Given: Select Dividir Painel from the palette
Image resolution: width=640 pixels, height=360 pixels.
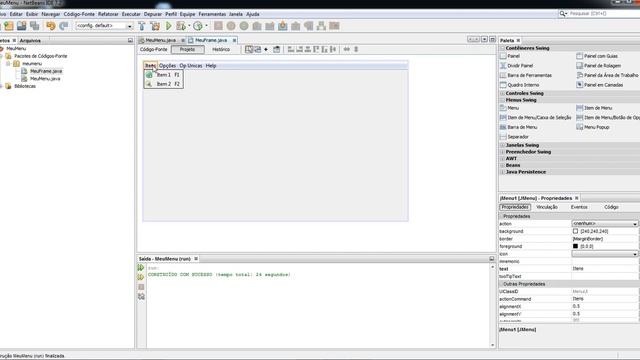Looking at the screenshot, I should click(x=517, y=65).
